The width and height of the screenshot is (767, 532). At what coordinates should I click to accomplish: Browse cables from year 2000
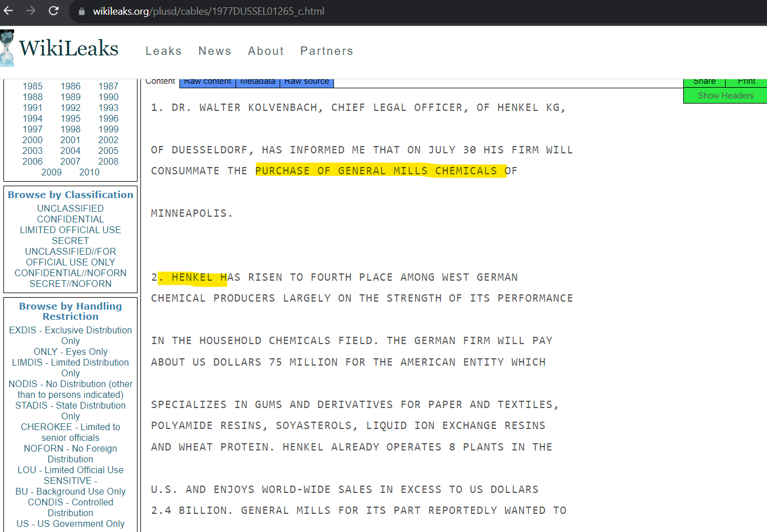33,140
